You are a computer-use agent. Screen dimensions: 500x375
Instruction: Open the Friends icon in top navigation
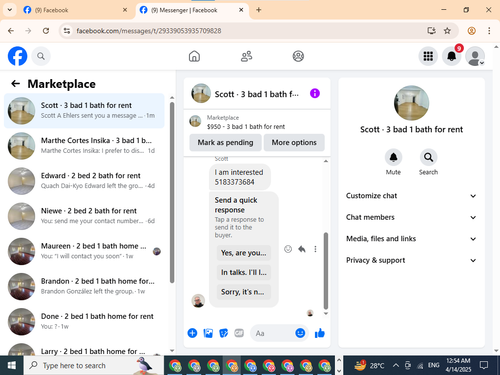246,56
